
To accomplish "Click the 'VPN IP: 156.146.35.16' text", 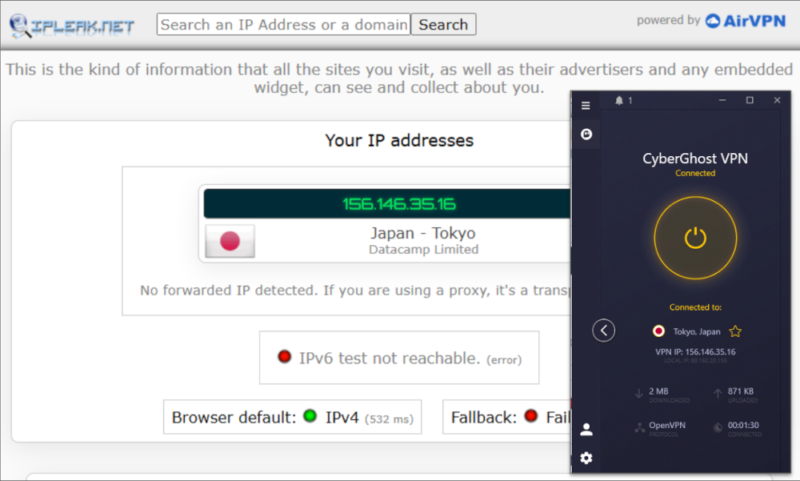I will coord(695,352).
